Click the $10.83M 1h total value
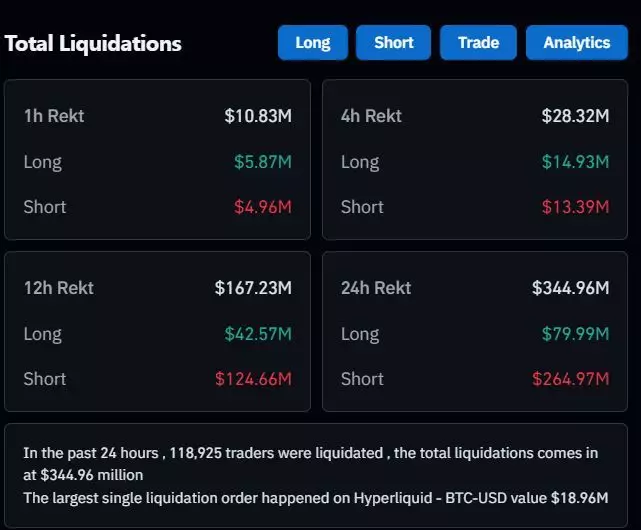 click(x=258, y=116)
